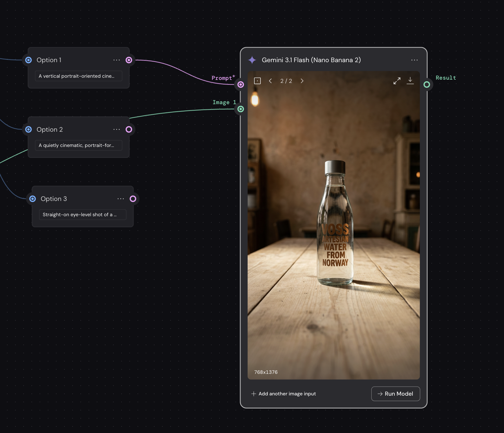
Task: Open Option 3 three-dot menu
Action: [121, 199]
